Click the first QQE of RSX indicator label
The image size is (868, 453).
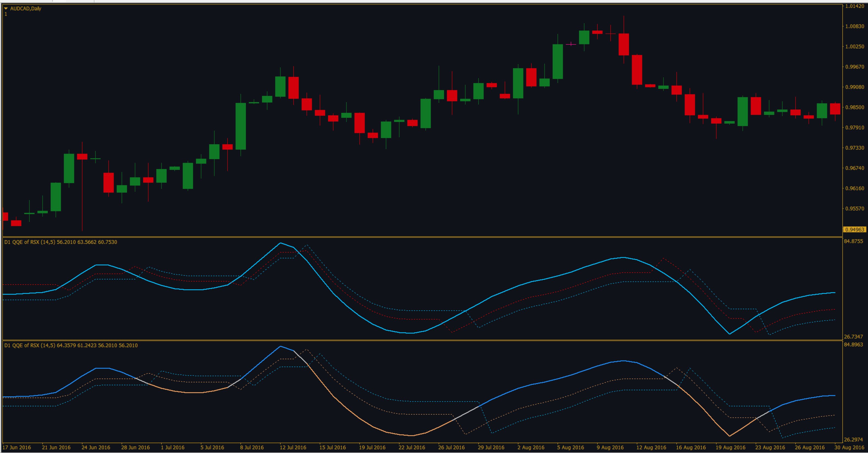click(x=61, y=242)
